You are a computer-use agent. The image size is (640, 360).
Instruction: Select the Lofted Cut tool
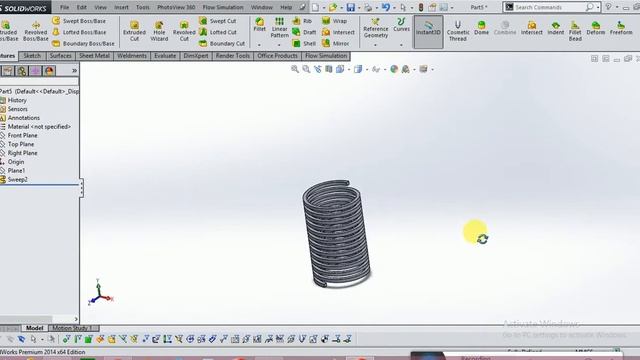click(x=218, y=32)
